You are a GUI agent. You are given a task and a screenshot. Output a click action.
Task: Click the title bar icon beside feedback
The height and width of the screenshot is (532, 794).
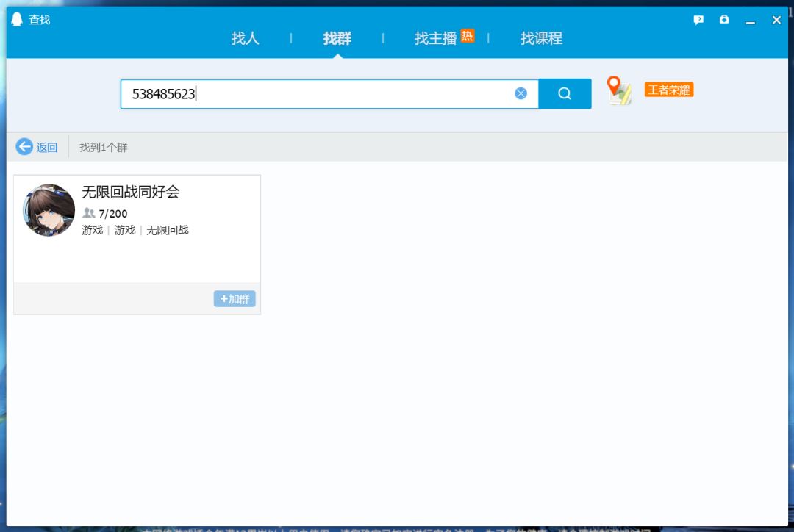[x=724, y=19]
